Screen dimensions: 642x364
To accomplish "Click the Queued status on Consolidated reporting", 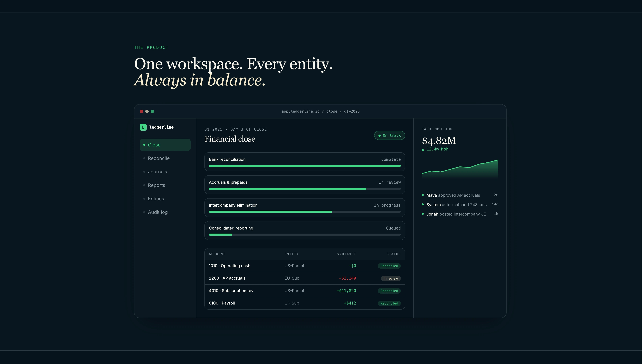I will (x=393, y=228).
